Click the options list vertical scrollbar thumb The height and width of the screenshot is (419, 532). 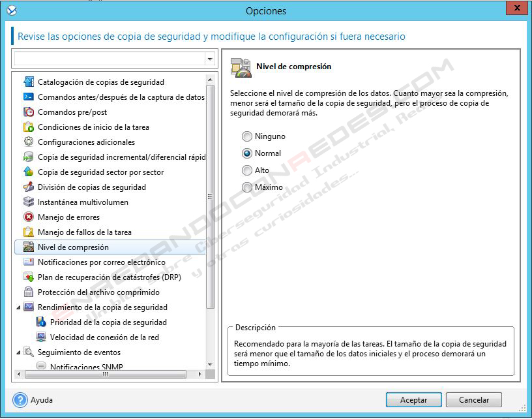[210, 196]
